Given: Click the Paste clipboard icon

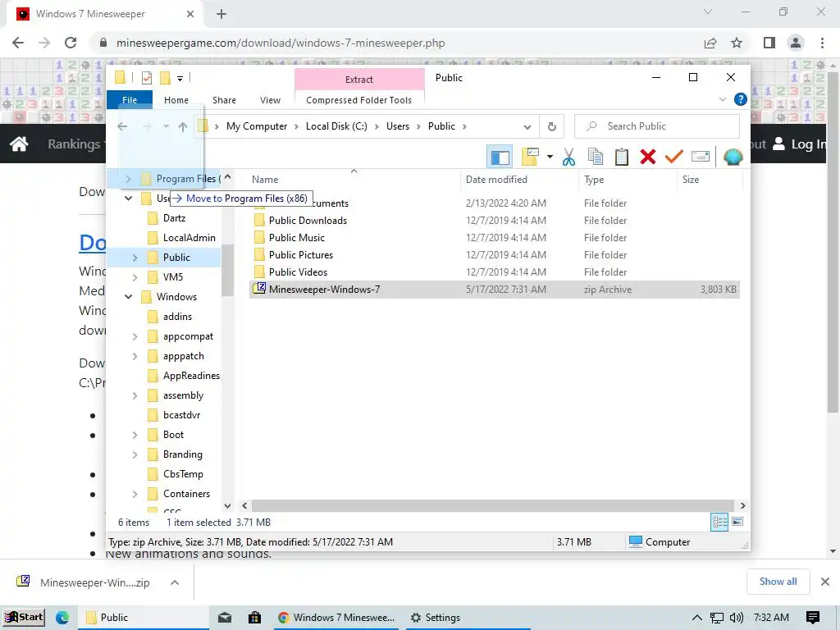Looking at the screenshot, I should tap(622, 157).
